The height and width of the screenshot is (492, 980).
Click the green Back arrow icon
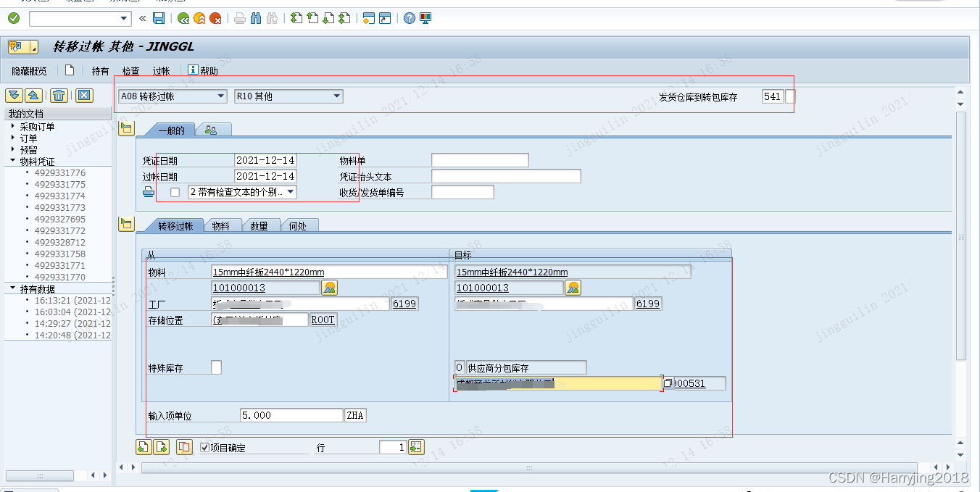point(183,18)
